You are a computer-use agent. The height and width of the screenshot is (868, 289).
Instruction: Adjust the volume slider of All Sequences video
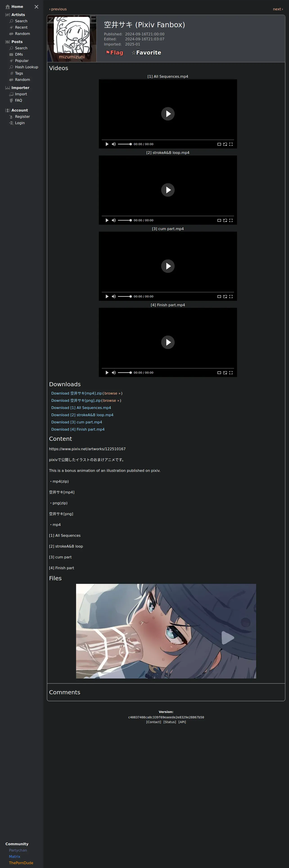pos(125,144)
